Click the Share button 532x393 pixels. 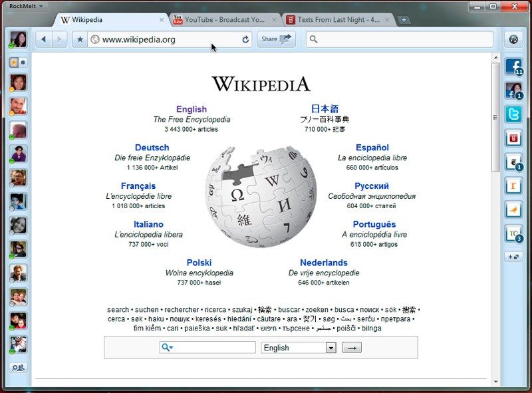[276, 39]
